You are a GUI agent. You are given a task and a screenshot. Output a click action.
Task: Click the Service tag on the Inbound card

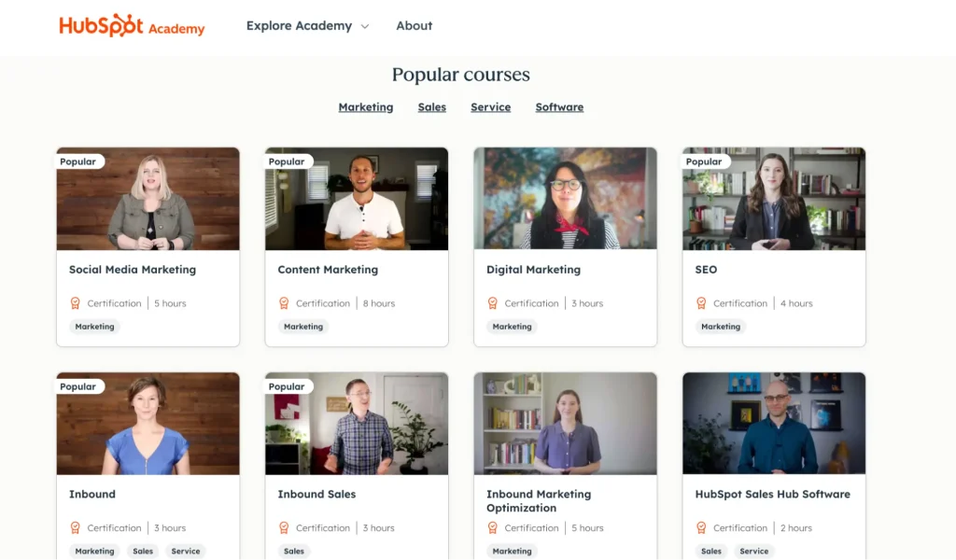coord(185,551)
